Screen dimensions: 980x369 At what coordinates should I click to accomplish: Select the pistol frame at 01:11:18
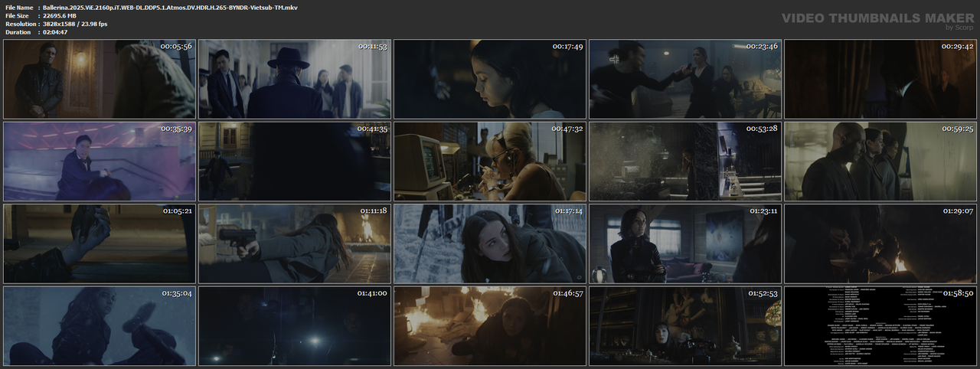pos(295,243)
